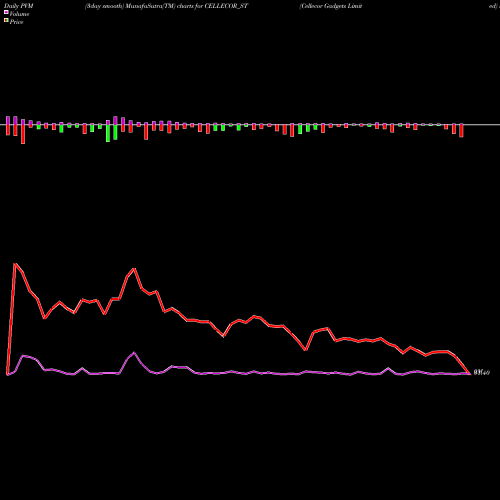Select the 'Price' legend label
Viewport: 500px width, 500px height.
(x=16, y=22)
